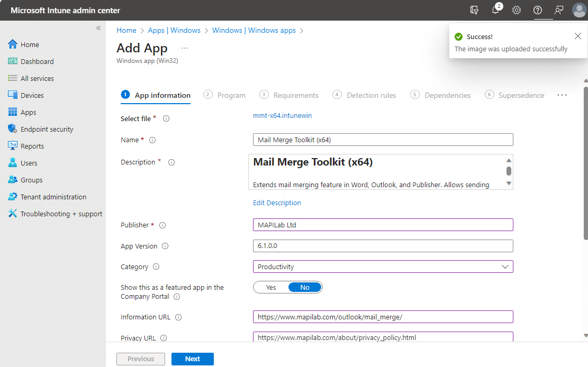
Task: Go to the Requirements step
Action: click(289, 95)
